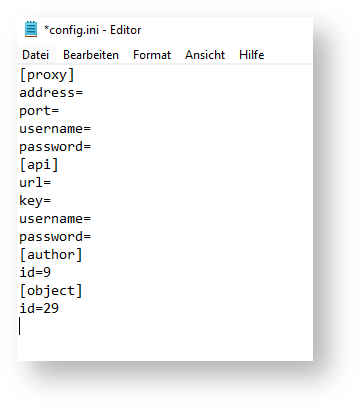Place cursor after key= line
361x409 pixels.
click(x=51, y=200)
